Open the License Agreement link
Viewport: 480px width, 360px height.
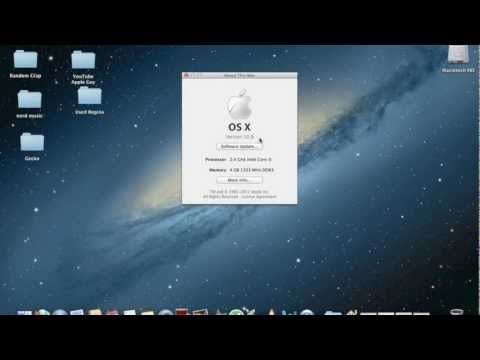tap(259, 197)
